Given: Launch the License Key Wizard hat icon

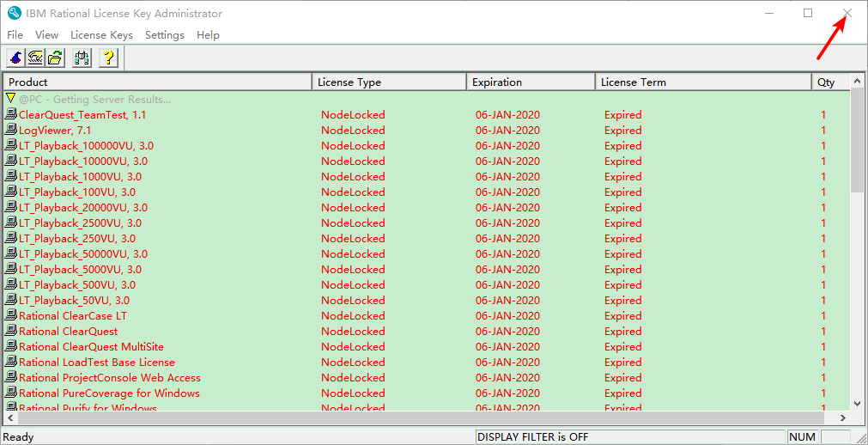Looking at the screenshot, I should [16, 58].
